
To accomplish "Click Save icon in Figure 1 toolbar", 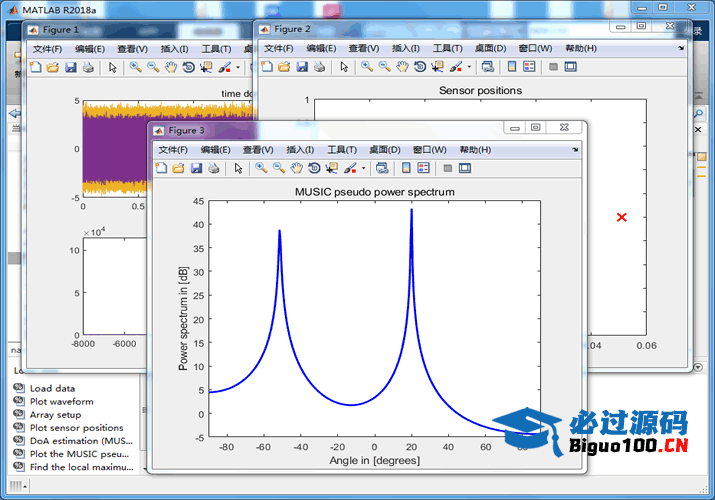I will coord(71,68).
